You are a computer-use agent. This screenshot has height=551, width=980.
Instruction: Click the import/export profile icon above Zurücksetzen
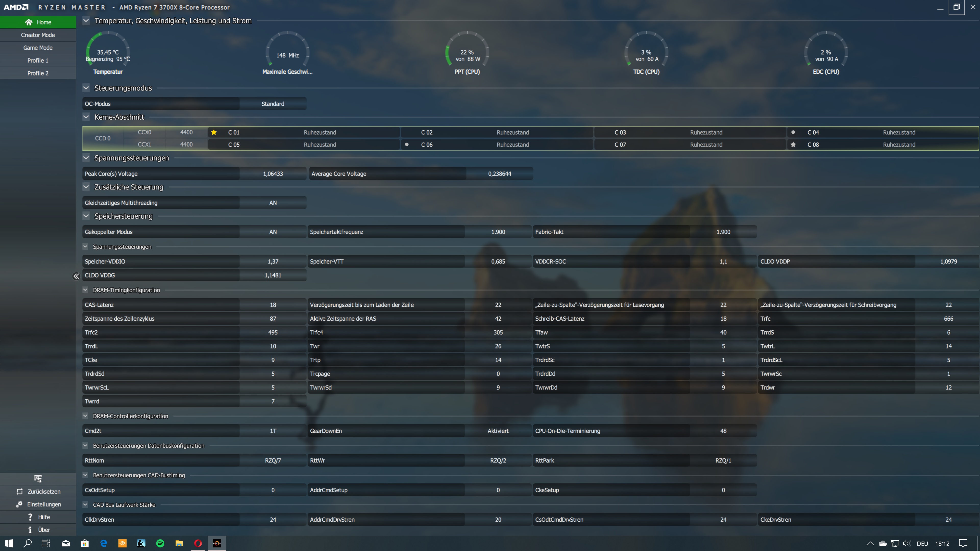pos(38,478)
